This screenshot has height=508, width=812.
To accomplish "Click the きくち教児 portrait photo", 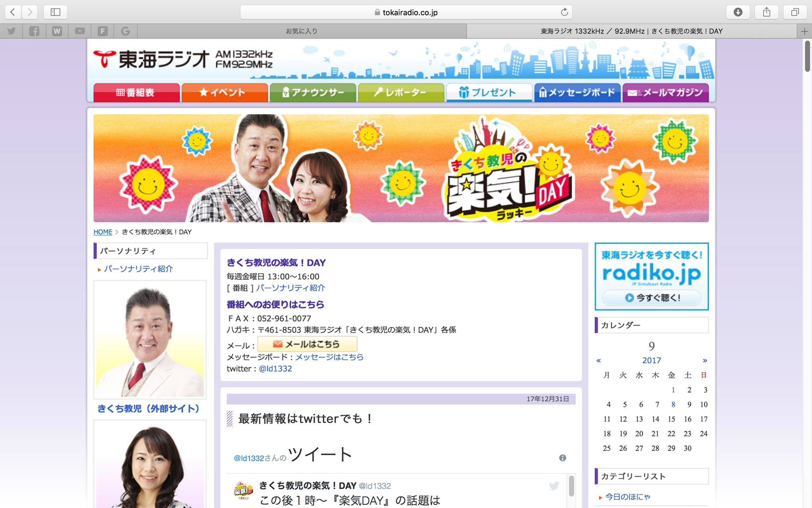I will point(150,339).
